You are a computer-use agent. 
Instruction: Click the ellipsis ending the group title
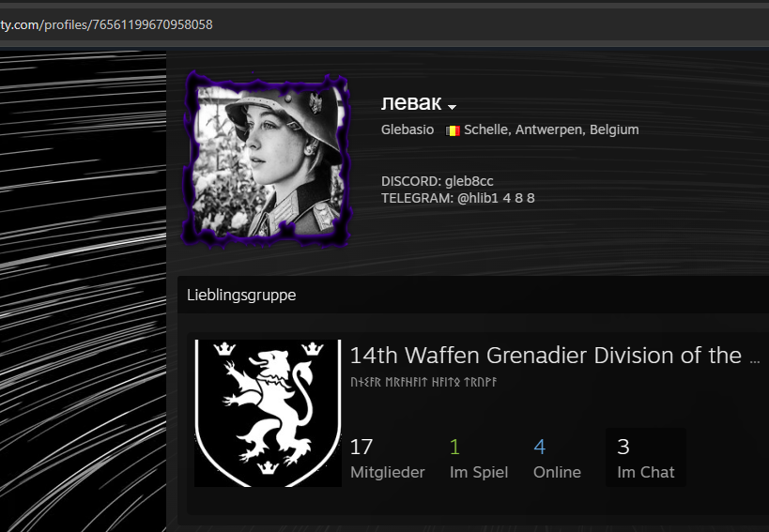[753, 357]
